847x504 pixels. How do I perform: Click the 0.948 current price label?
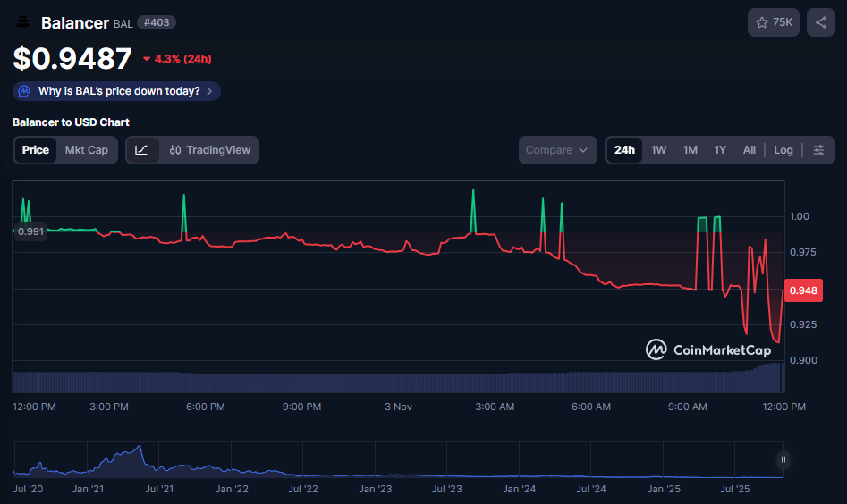803,290
